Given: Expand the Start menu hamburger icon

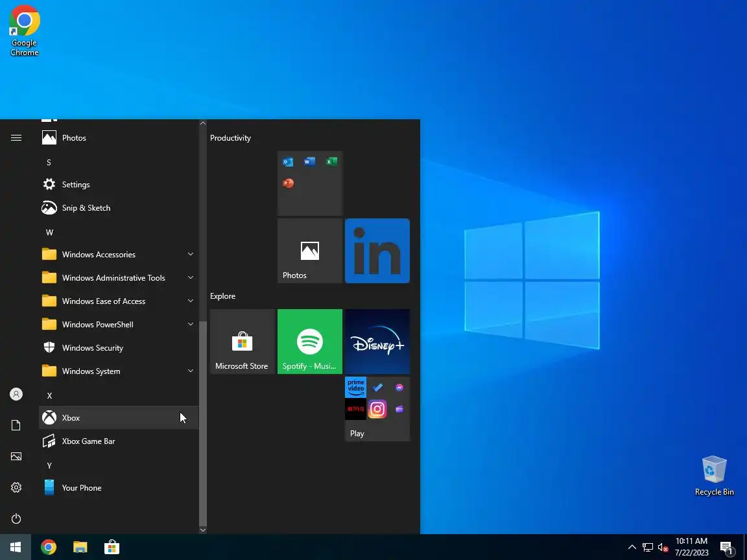Looking at the screenshot, I should tap(16, 137).
